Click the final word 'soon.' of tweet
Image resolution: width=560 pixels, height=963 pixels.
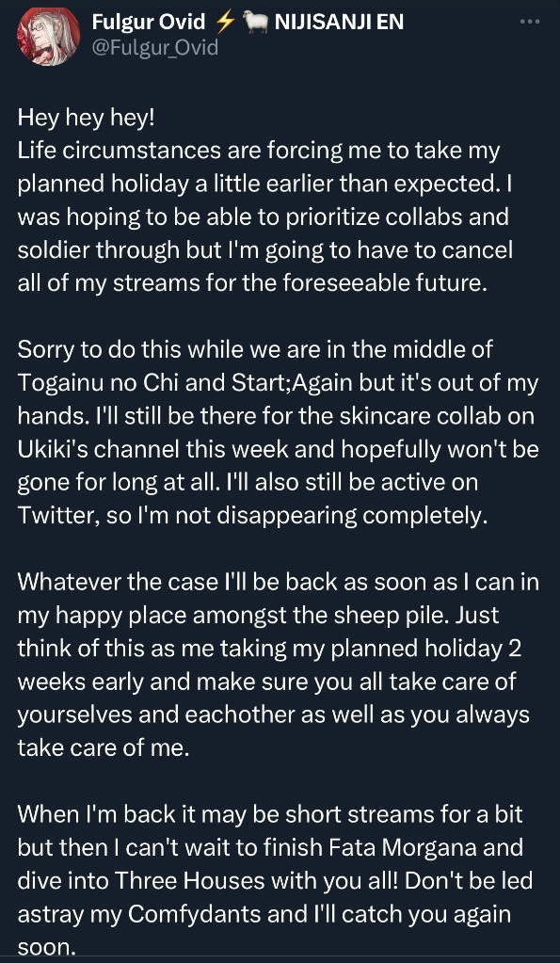coord(46,947)
